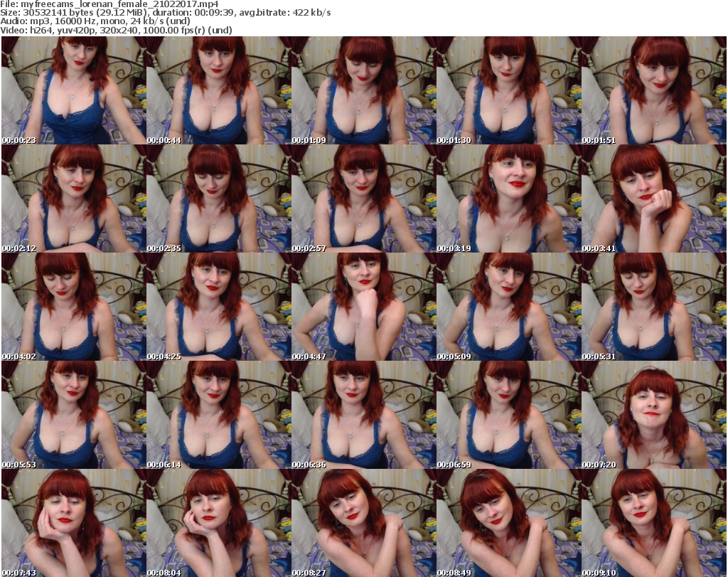Viewport: 728px width, 577px height.
Task: Open the thumbnail marked 00:04:47
Action: (x=363, y=307)
